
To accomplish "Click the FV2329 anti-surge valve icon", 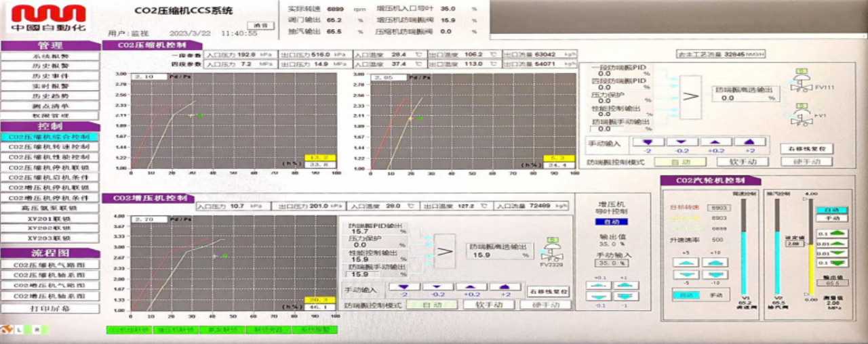I will click(551, 252).
